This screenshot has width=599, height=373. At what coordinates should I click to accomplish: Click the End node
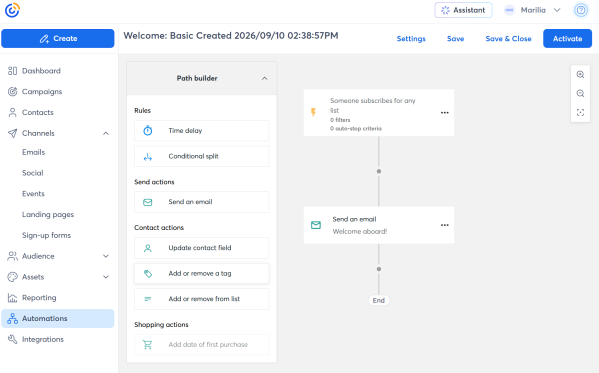pos(379,300)
